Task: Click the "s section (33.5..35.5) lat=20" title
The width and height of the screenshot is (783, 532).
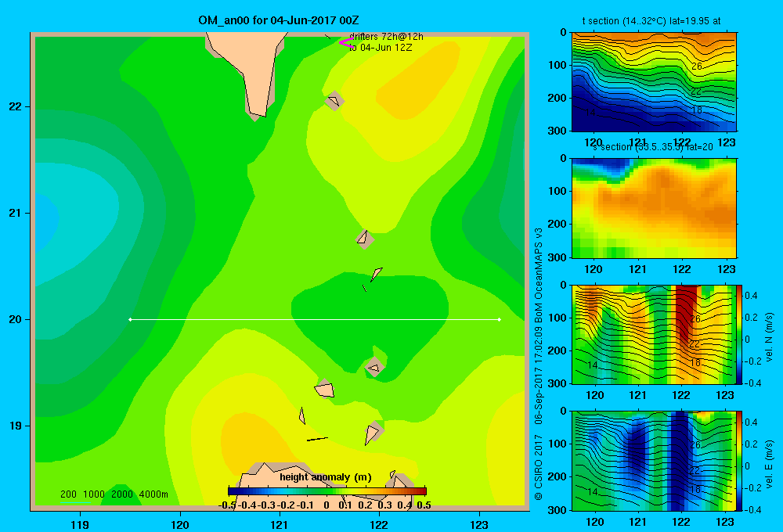Action: (652, 147)
